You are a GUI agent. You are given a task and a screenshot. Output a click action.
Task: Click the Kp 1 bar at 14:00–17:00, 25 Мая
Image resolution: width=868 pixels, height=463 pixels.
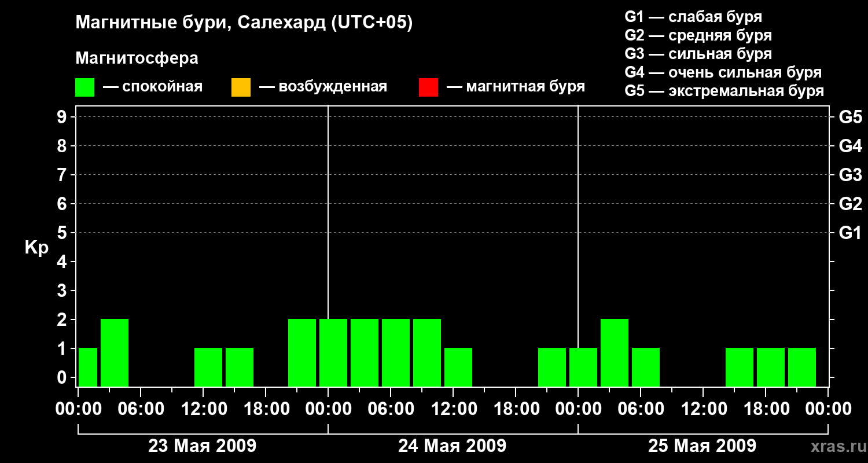pyautogui.click(x=740, y=367)
